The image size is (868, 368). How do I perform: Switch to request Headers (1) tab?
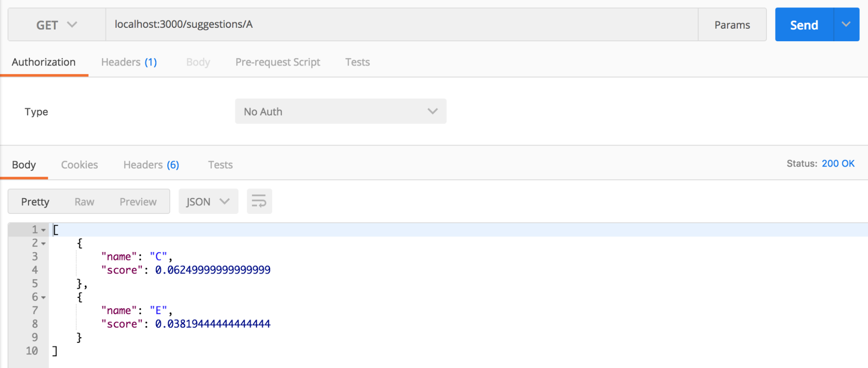[129, 62]
